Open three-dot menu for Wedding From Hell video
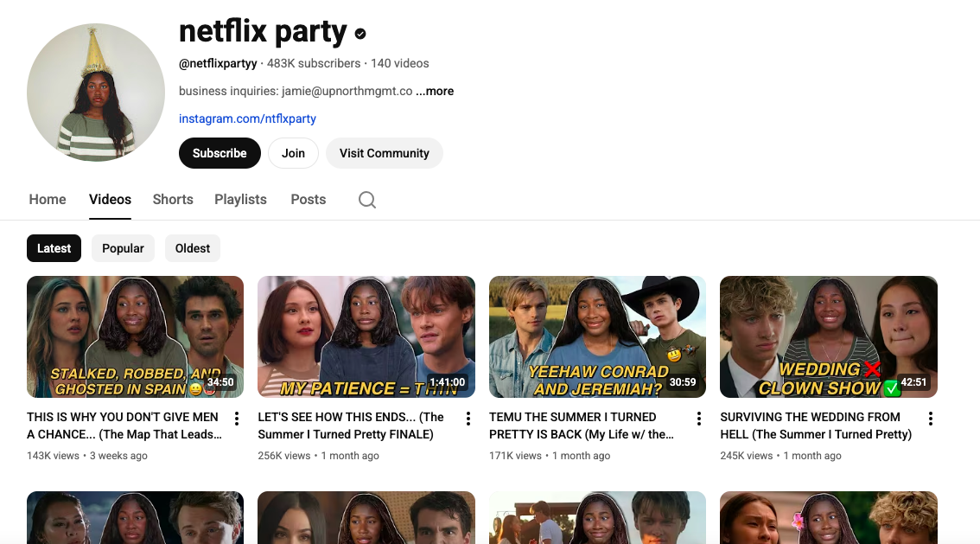This screenshot has height=544, width=980. click(x=931, y=419)
